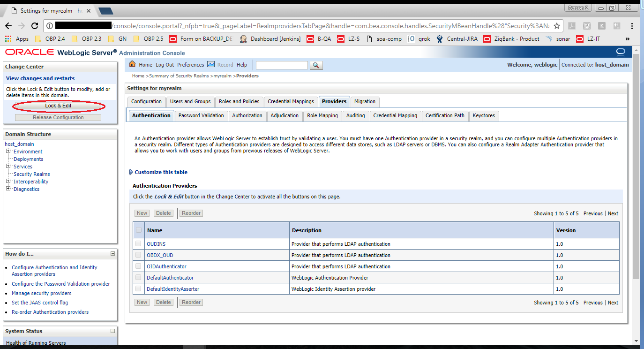The height and width of the screenshot is (349, 644).
Task: Click the K extension icon in Chrome toolbar
Action: [602, 26]
